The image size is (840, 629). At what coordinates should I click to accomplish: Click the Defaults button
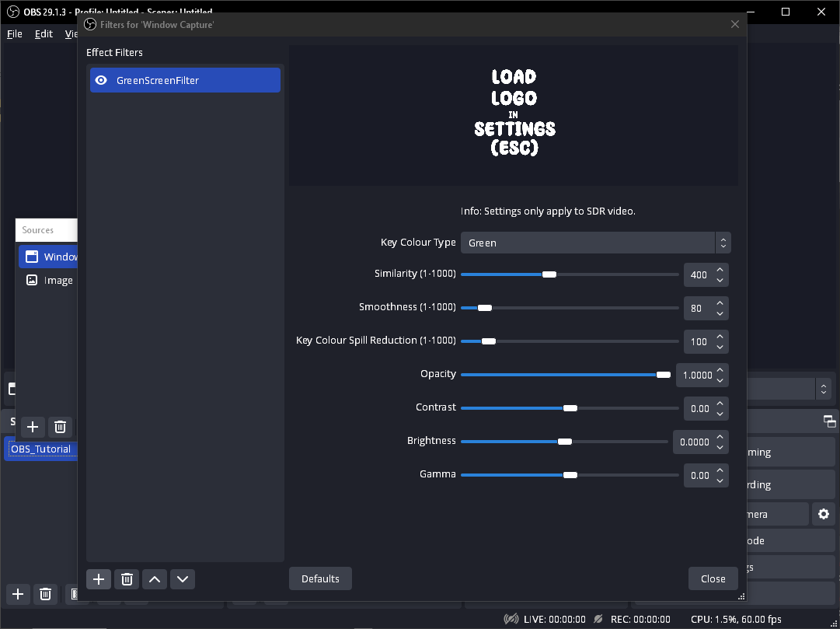coord(320,578)
